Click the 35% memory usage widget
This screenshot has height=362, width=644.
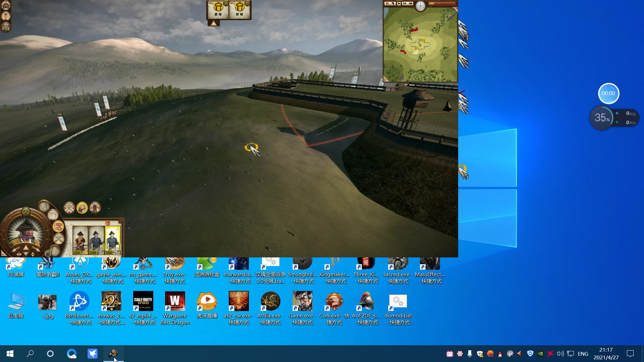(x=602, y=118)
